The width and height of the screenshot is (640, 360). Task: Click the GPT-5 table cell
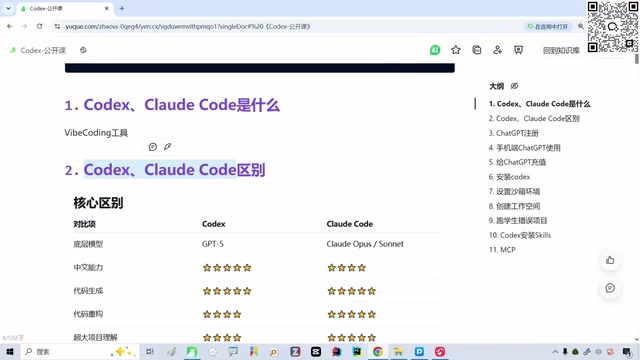pyautogui.click(x=213, y=244)
